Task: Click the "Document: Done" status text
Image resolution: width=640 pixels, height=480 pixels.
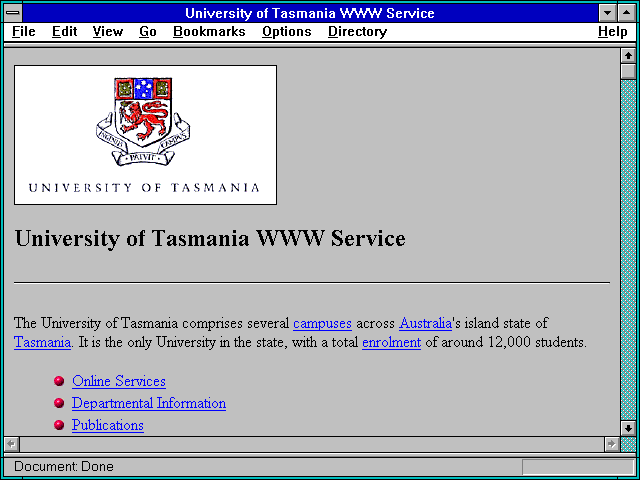Action: [64, 467]
